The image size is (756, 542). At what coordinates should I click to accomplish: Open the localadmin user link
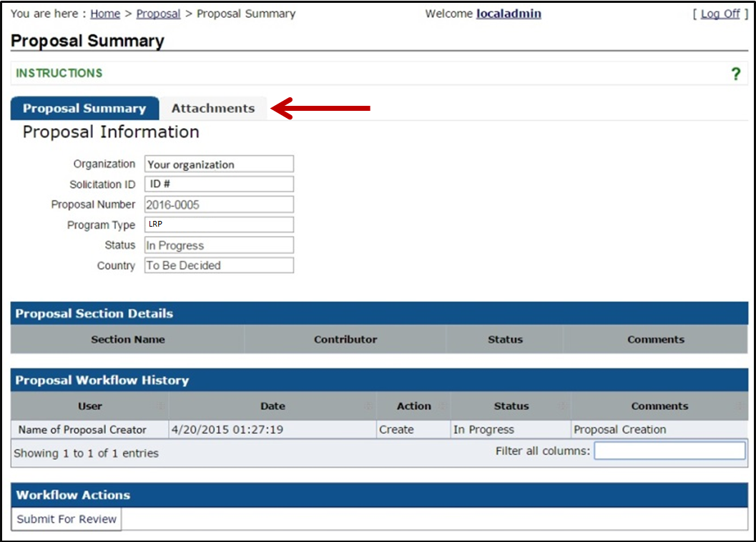pos(509,14)
